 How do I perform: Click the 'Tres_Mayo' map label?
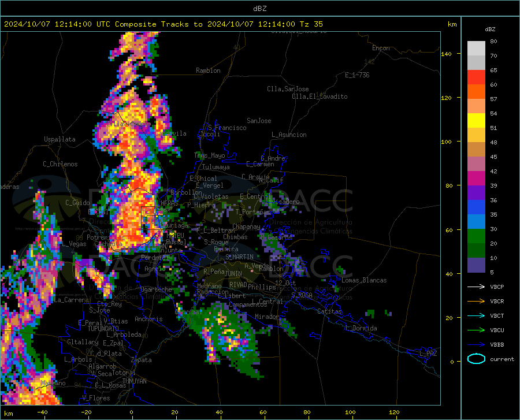click(209, 155)
